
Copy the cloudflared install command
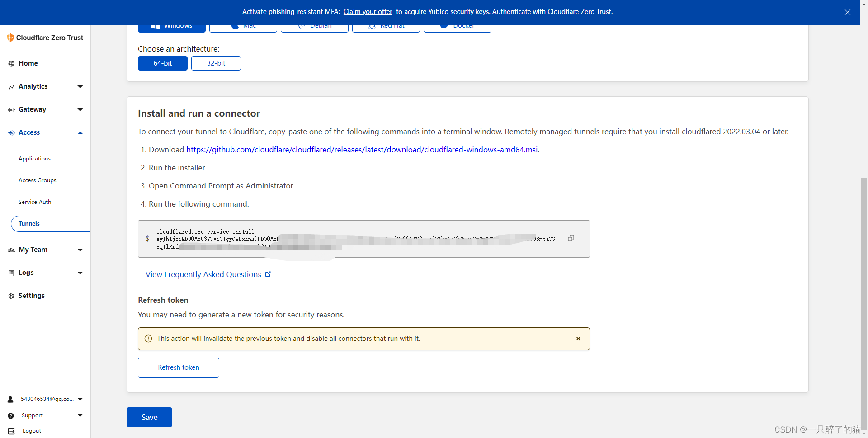571,238
